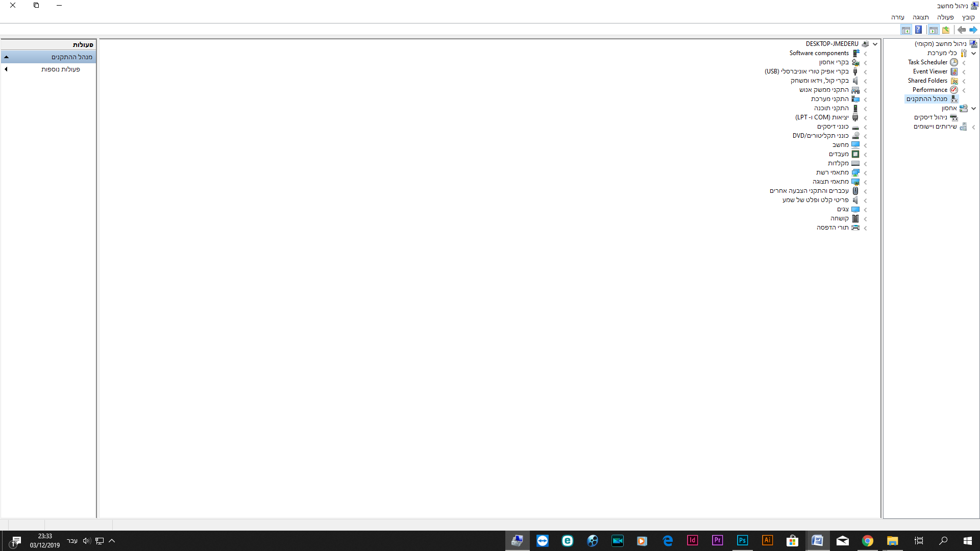Click the blue question mark help icon
980x551 pixels.
[918, 30]
